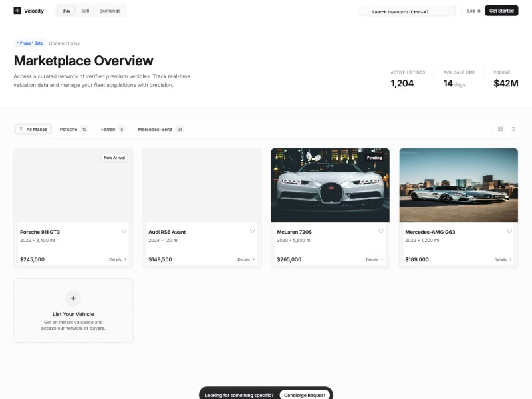
Task: Click the Log in link
Action: click(x=473, y=11)
